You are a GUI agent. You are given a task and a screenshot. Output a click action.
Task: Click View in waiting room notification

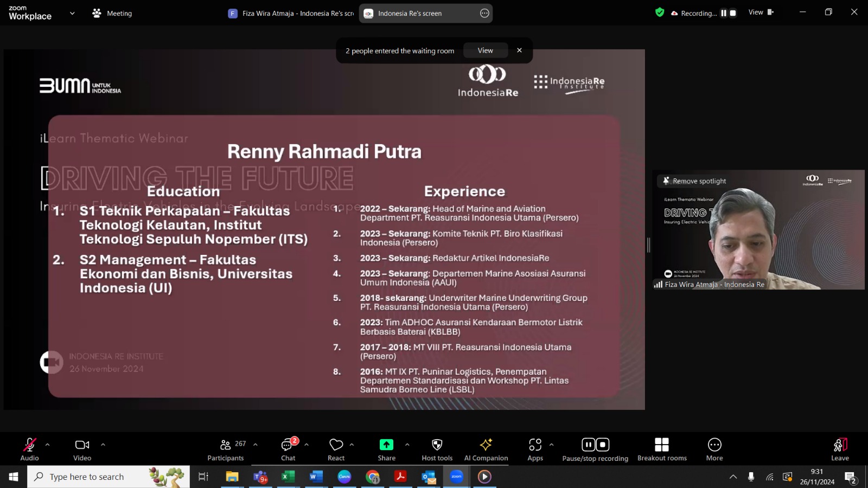pyautogui.click(x=486, y=50)
